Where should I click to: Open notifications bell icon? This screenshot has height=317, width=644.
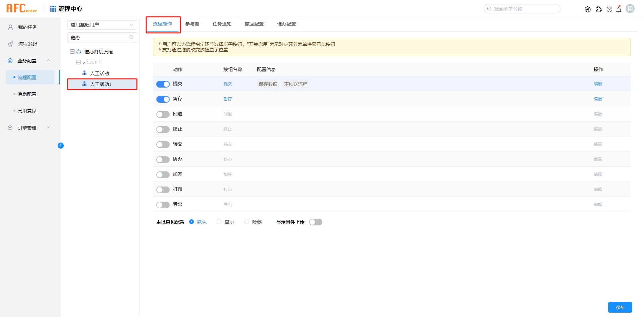tap(619, 9)
